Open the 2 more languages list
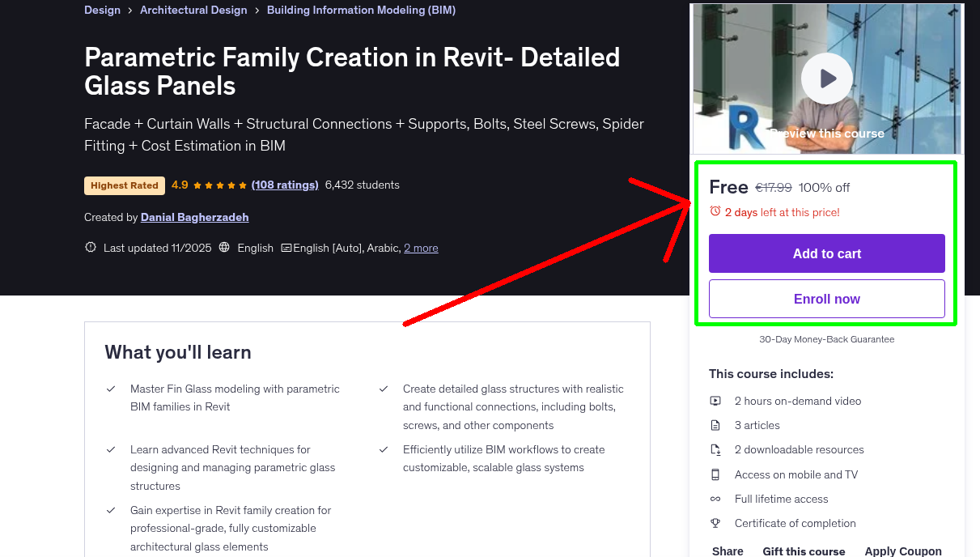Image resolution: width=980 pixels, height=557 pixels. click(421, 248)
